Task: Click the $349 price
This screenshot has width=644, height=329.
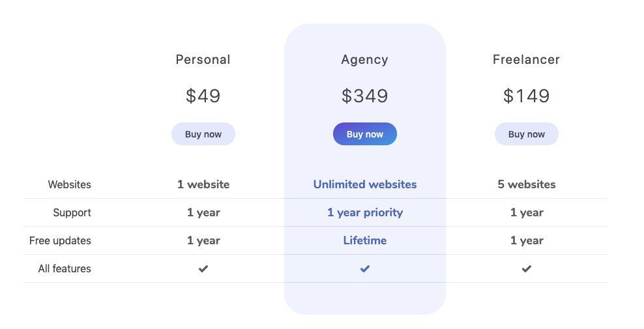Action: click(365, 96)
